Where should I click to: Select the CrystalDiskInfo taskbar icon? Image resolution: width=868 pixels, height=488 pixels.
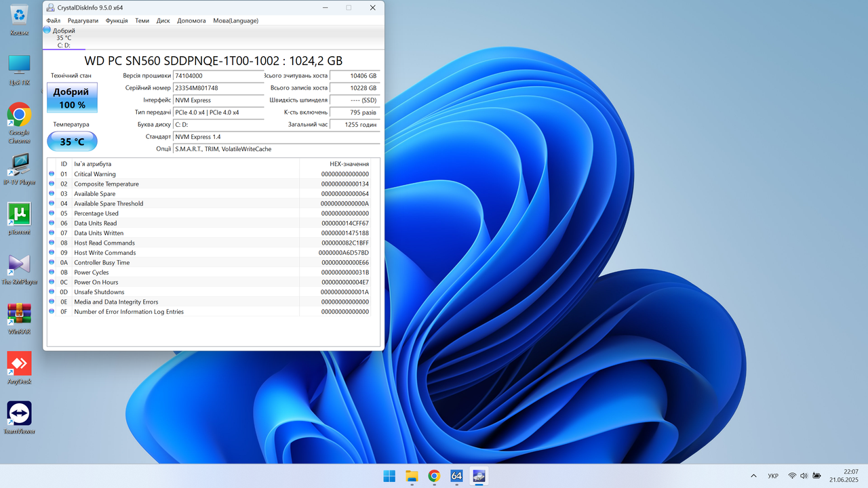(x=479, y=476)
